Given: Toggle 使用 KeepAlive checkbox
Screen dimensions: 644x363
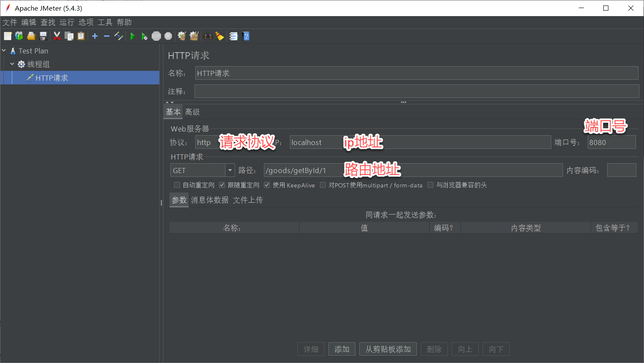Looking at the screenshot, I should tap(267, 185).
